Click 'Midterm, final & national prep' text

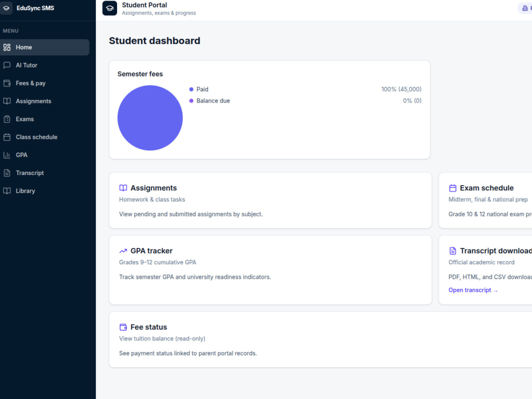pos(488,199)
